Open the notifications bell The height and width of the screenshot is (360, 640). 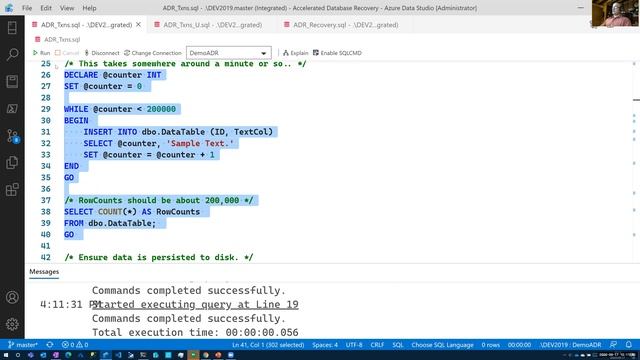click(629, 345)
